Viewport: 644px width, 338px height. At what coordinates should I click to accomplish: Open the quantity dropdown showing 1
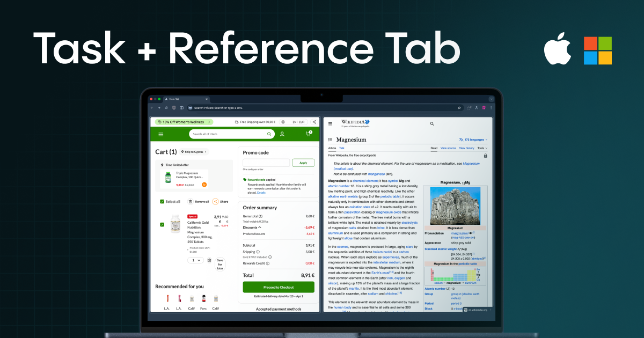click(195, 260)
